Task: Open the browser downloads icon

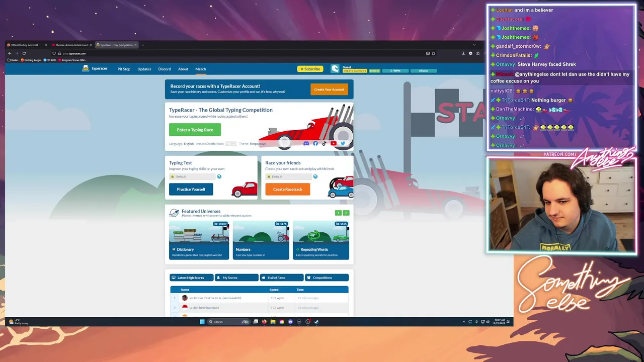Action: coord(463,53)
